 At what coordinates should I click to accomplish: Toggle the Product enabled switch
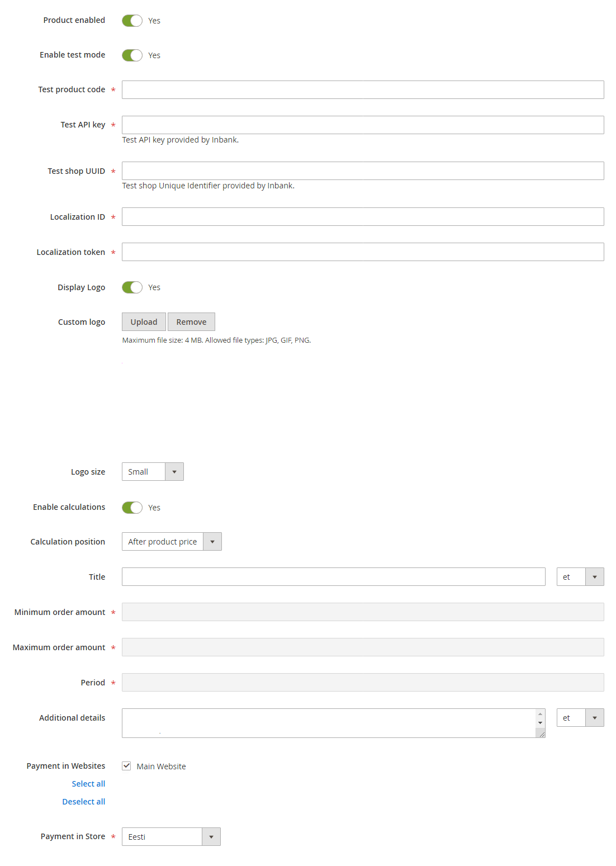click(132, 21)
